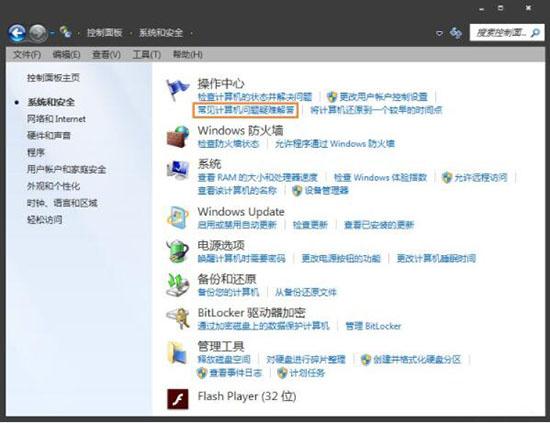Click shield icon beside 创建并格式化硬盘分区
Image resolution: width=550 pixels, height=423 pixels.
pyautogui.click(x=366, y=360)
